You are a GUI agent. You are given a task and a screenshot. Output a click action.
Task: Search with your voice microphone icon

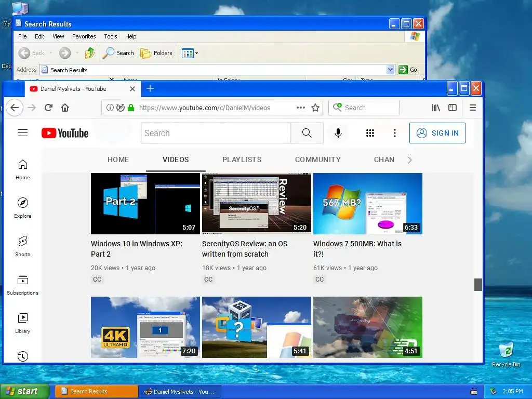coord(338,133)
